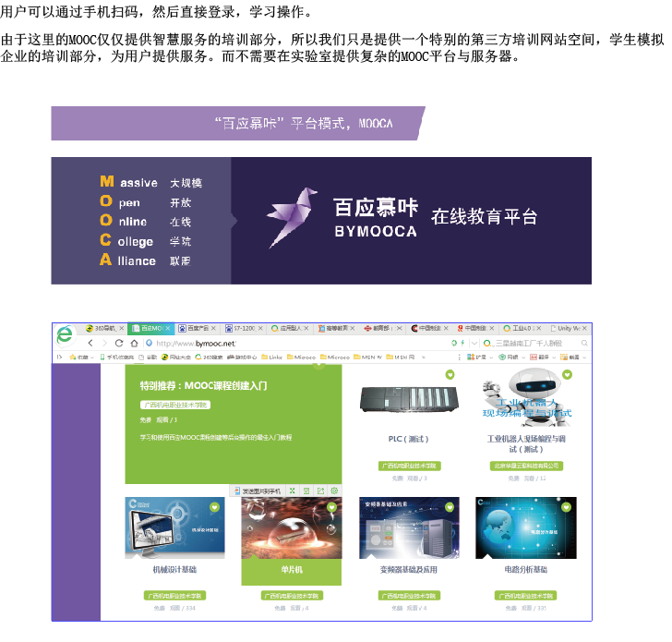Toggle the heart on PLC course

450,375
